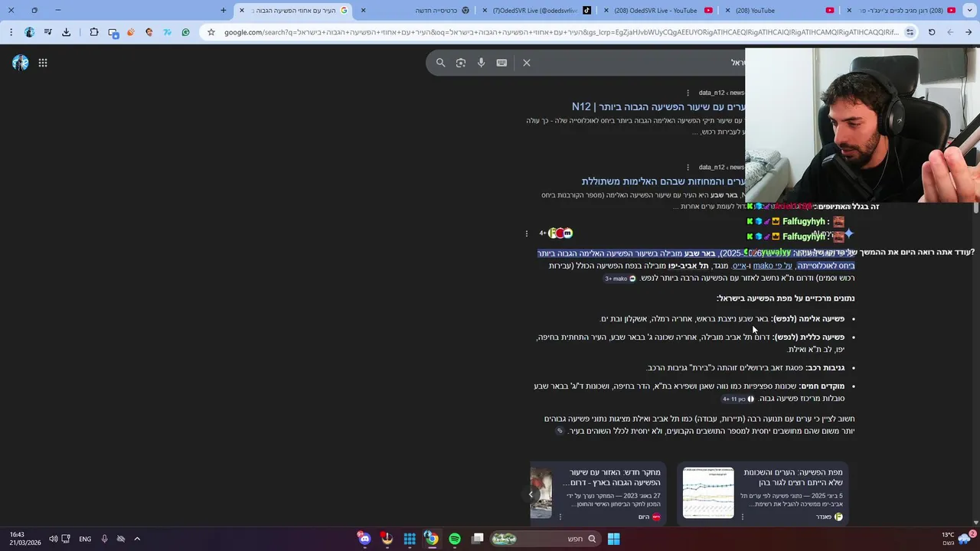Open options on the היום card
This screenshot has height=551, width=980.
click(x=560, y=517)
